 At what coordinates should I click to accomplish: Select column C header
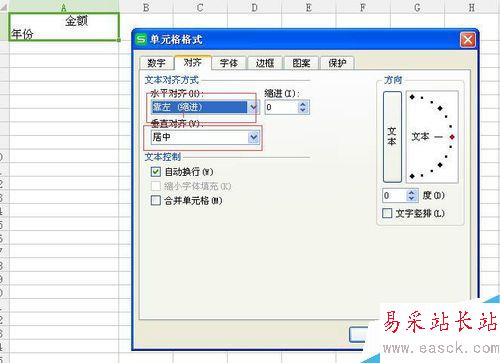(x=200, y=7)
